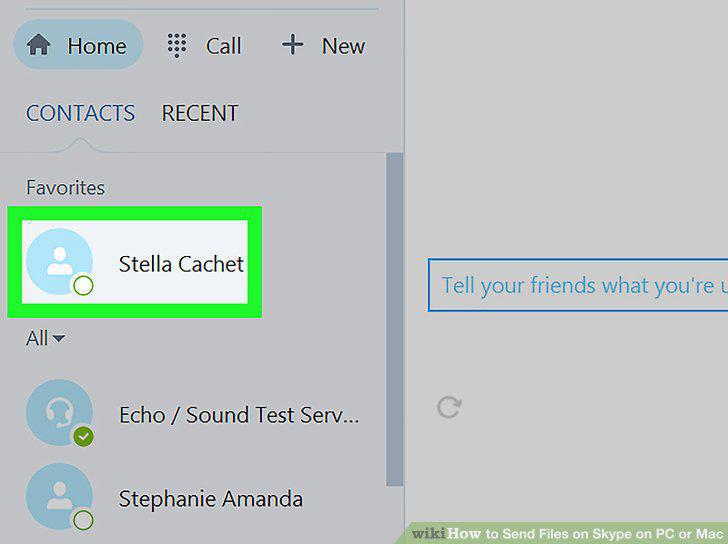Click the green checkmark status badge on Echo
Screen dimensions: 728x544
pyautogui.click(x=83, y=436)
